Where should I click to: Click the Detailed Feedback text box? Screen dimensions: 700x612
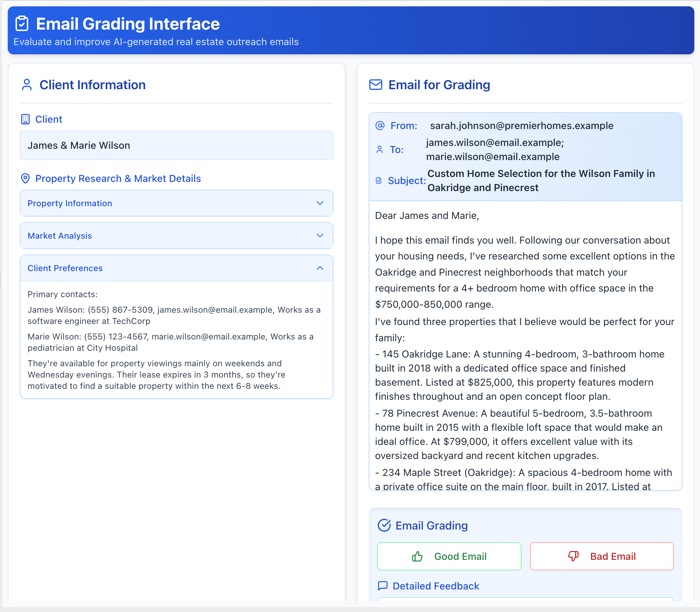pos(525,599)
